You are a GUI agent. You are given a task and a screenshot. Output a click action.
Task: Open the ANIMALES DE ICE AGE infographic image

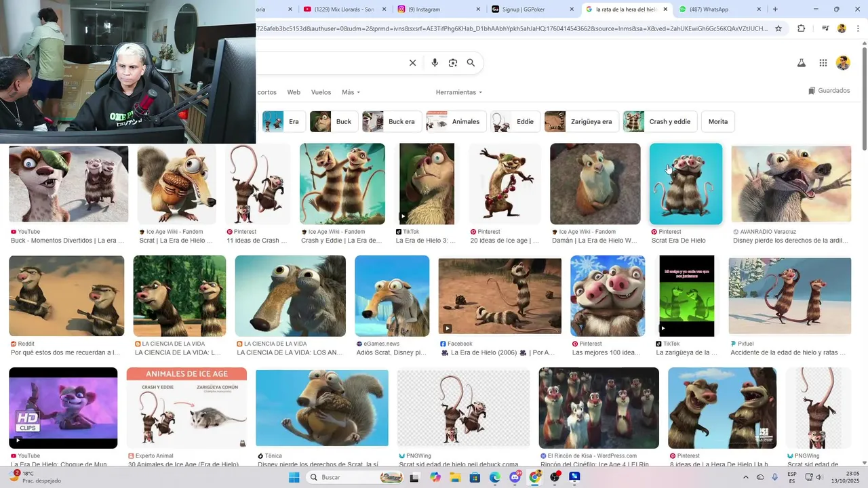[x=187, y=408]
